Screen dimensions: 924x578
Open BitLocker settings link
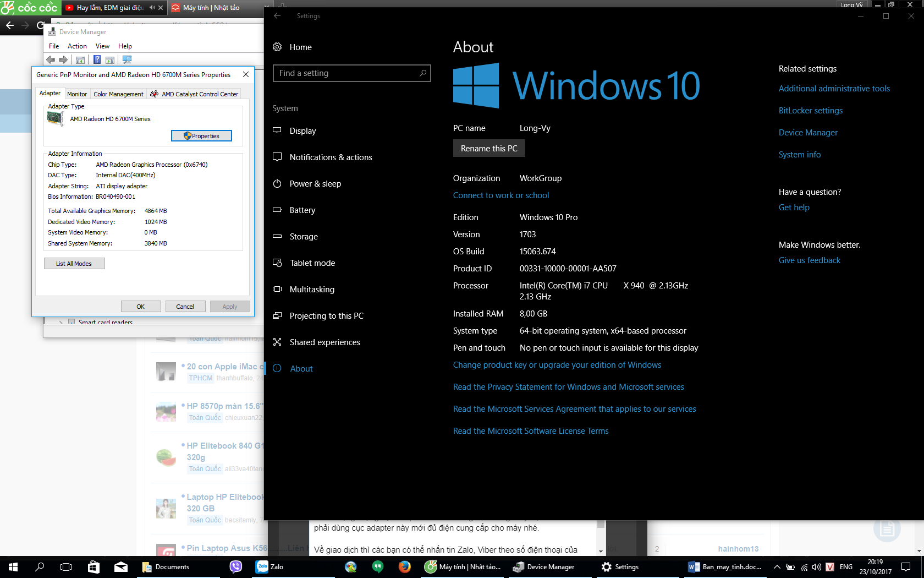pos(811,111)
